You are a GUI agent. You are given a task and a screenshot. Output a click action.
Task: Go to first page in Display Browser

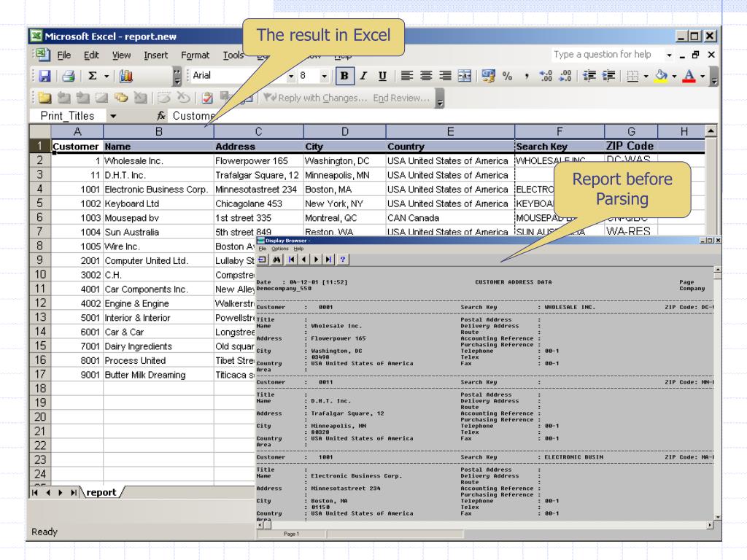292,260
